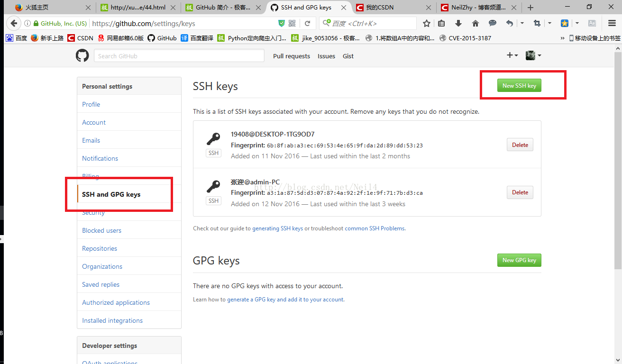The width and height of the screenshot is (622, 364).
Task: Go to Firefox home page icon
Action: click(x=476, y=23)
